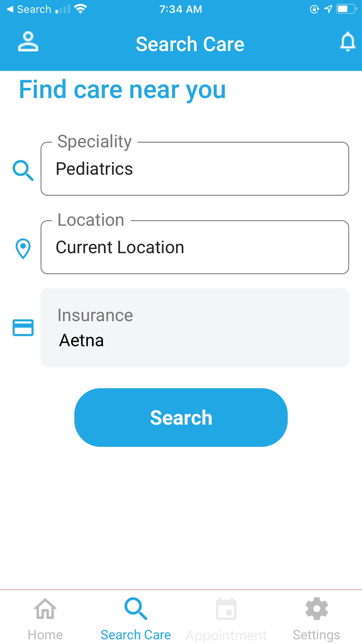Viewport: 362px width, 644px height.
Task: Select the Search Care tab label
Action: point(136,635)
